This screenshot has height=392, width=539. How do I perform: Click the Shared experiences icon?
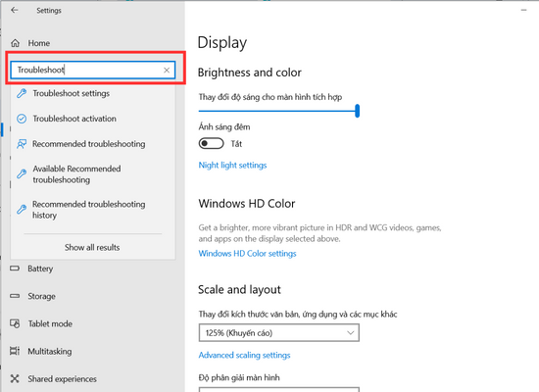[x=15, y=378]
